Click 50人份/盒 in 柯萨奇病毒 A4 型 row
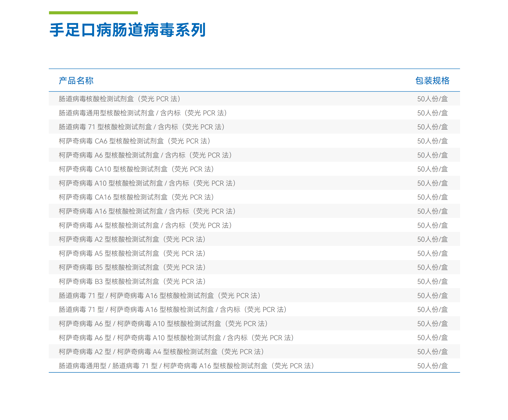Image resolution: width=508 pixels, height=420 pixels. (432, 225)
